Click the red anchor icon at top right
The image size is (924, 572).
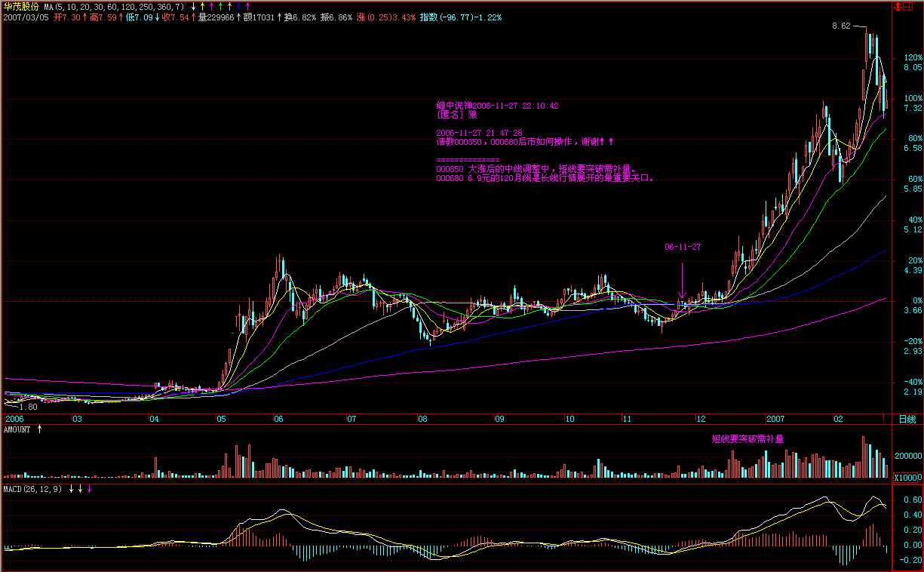[x=898, y=7]
